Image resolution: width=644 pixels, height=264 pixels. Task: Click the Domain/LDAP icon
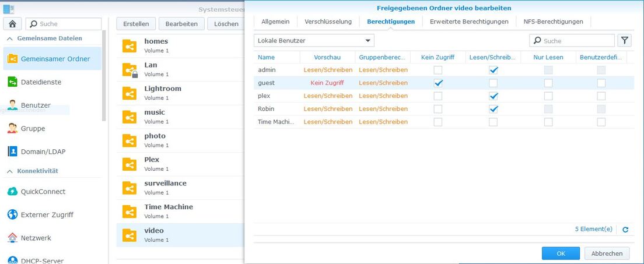click(x=12, y=152)
